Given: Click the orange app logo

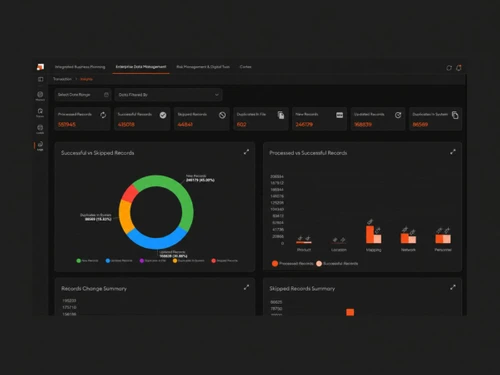Looking at the screenshot, I should pyautogui.click(x=40, y=67).
